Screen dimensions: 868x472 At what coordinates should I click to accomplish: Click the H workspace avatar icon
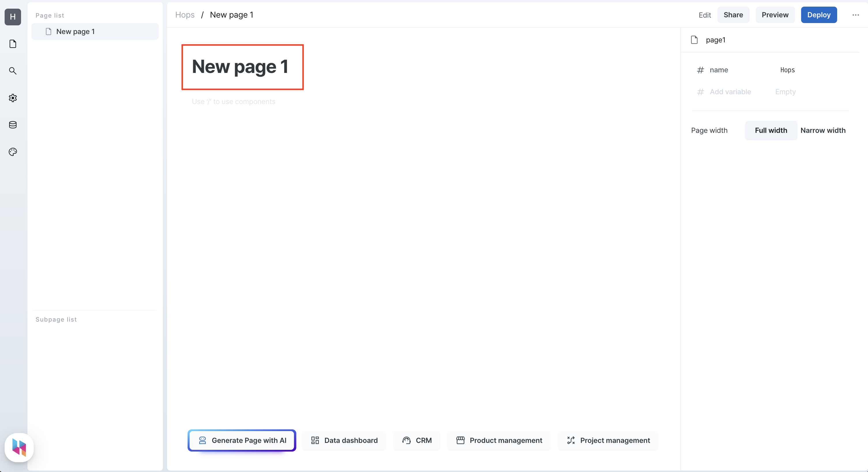click(x=13, y=16)
